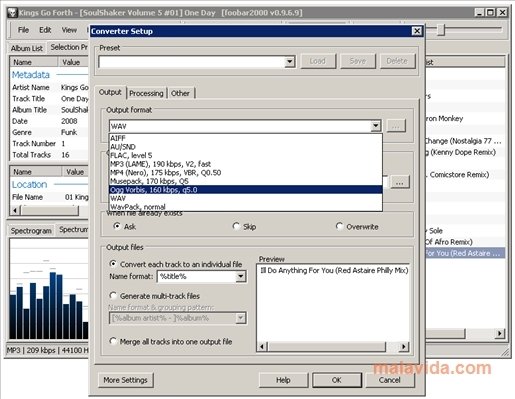Switch to the Other tab
The image size is (515, 399).
(x=180, y=93)
